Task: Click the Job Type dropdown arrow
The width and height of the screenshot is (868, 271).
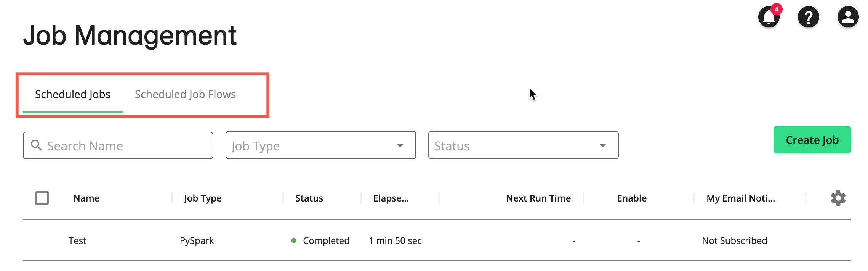Action: 400,145
